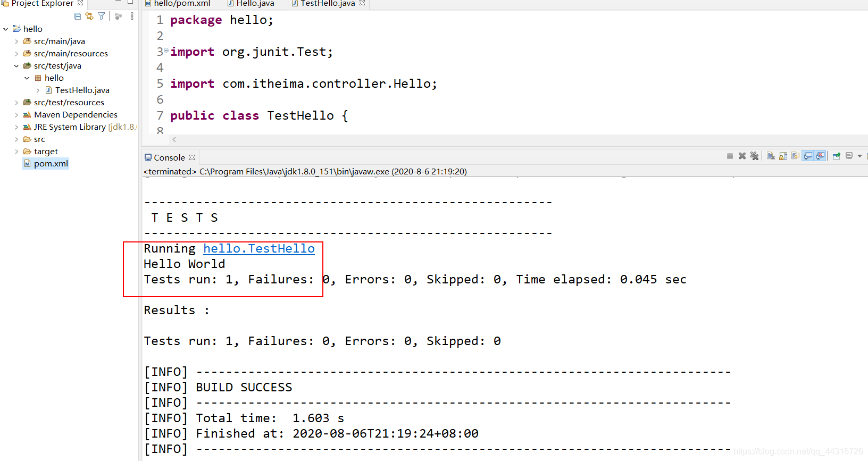Image resolution: width=868 pixels, height=461 pixels.
Task: Click the hello project icon
Action: pyautogui.click(x=16, y=29)
